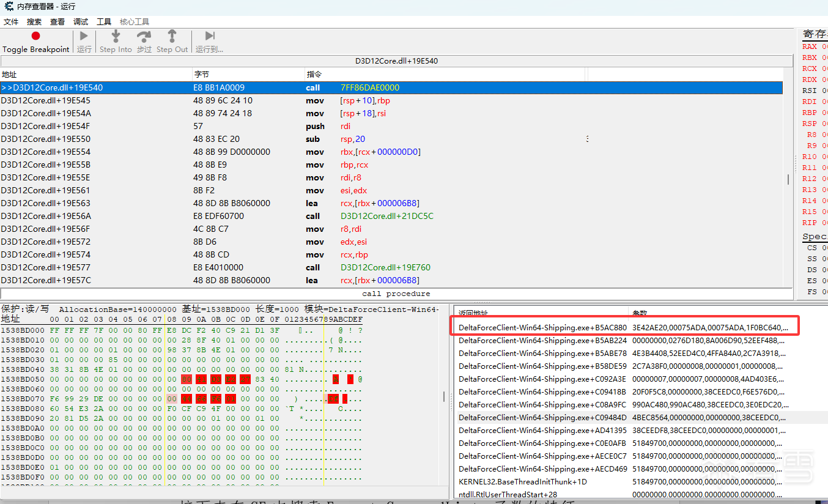Open the 文件 menu
Image resolution: width=828 pixels, height=504 pixels.
pyautogui.click(x=11, y=21)
